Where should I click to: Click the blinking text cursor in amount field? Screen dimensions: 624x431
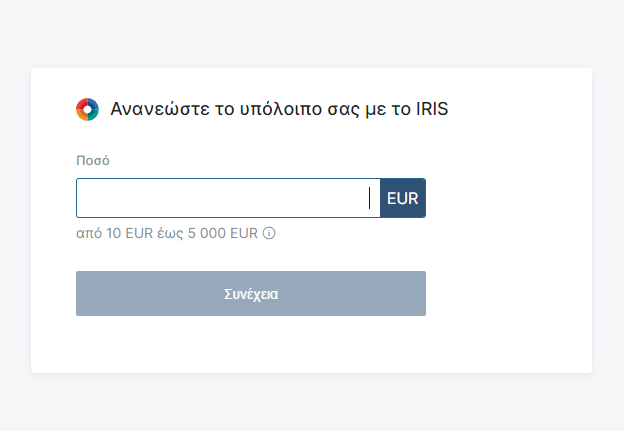click(370, 198)
